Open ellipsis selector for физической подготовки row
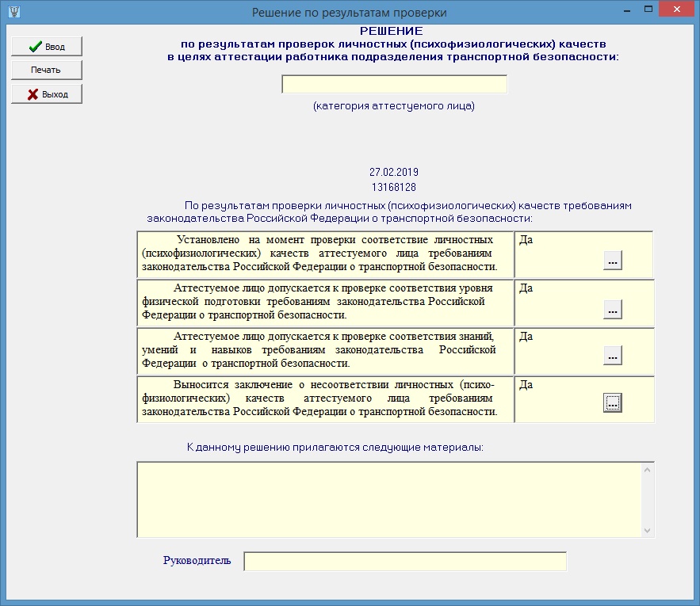Viewport: 700px width, 606px height. [612, 310]
